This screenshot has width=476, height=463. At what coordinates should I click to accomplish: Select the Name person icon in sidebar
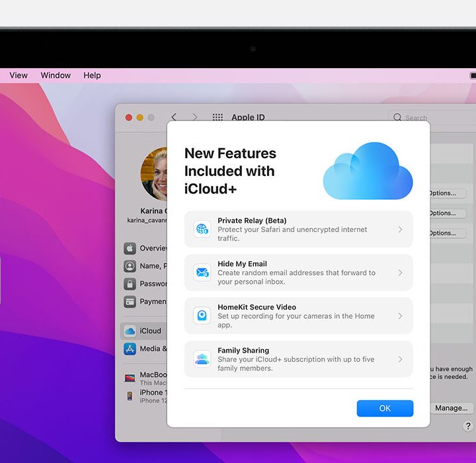point(130,266)
